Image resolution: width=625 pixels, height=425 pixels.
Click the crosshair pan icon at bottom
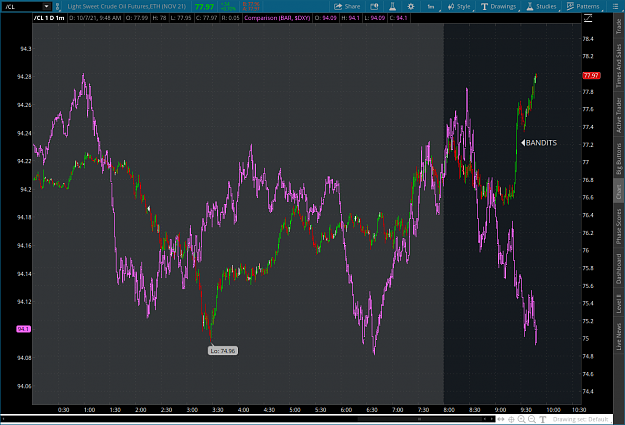(x=511, y=419)
